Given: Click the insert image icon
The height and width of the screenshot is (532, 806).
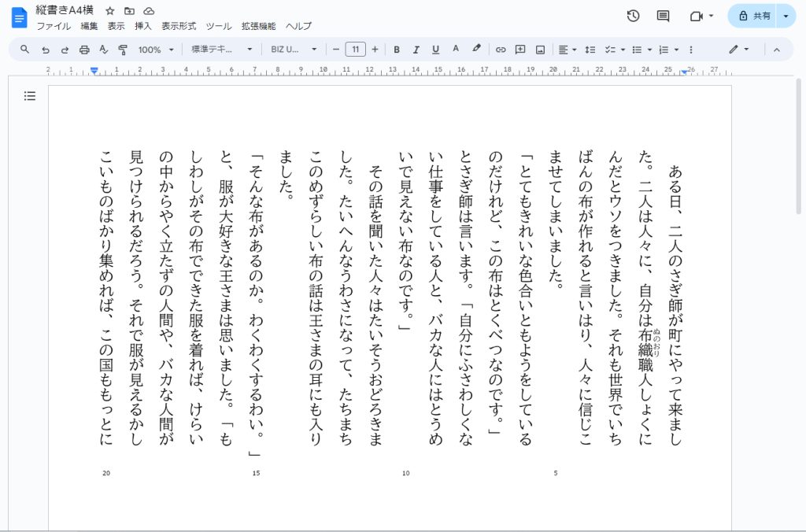Looking at the screenshot, I should (x=540, y=50).
